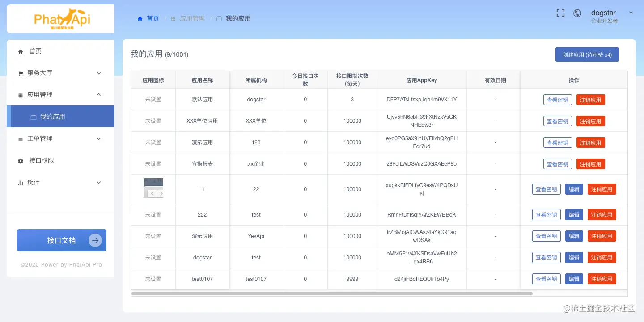
Task: Expand the 统计 menu chevron
Action: click(x=99, y=182)
